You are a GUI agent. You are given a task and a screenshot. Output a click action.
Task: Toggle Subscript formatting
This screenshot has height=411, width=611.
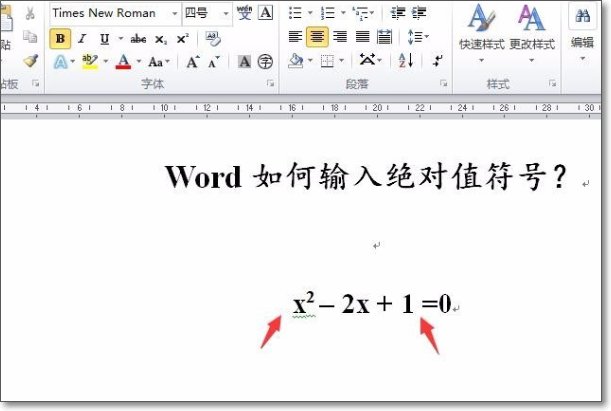[161, 39]
